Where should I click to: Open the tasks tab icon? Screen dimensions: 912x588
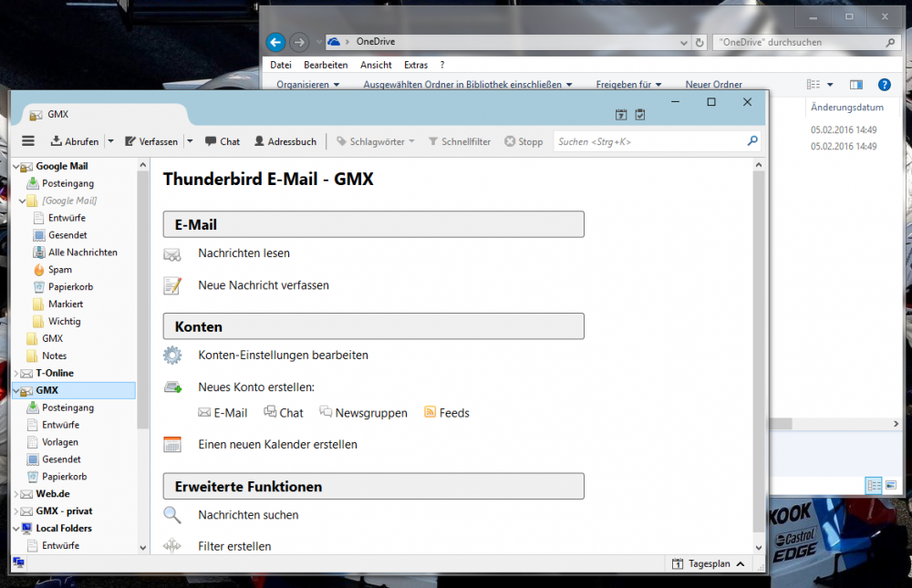tap(640, 115)
